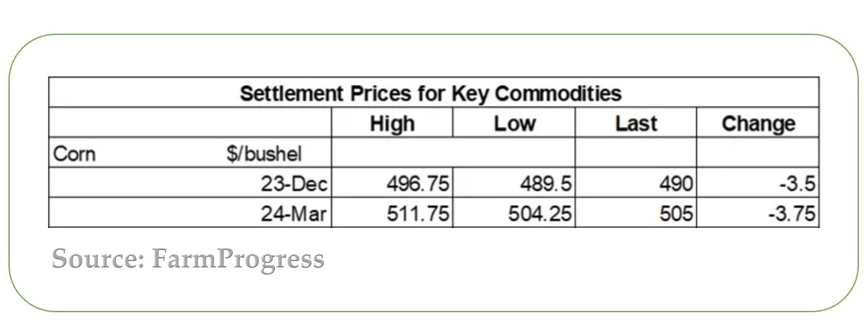Select the Low column header

click(515, 123)
